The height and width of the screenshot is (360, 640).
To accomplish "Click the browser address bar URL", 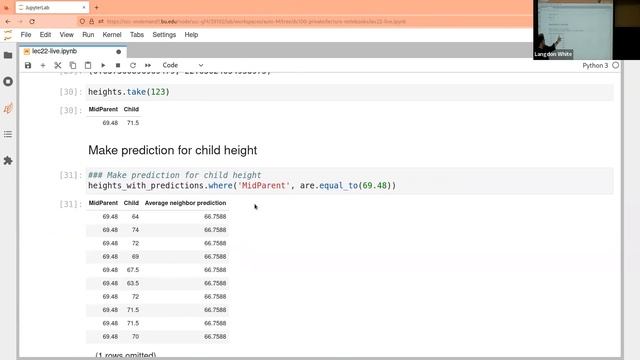I will click(x=256, y=21).
